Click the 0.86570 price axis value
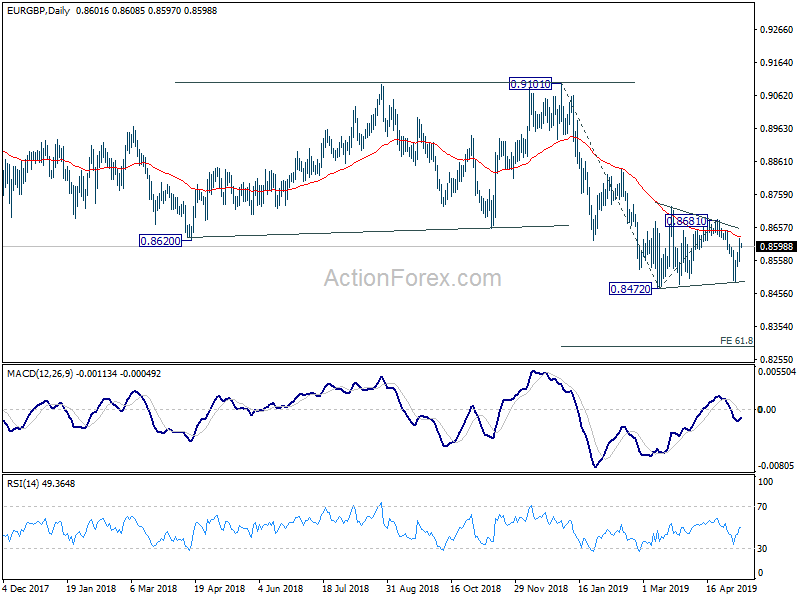Screen dimensions: 800x600 coord(777,228)
